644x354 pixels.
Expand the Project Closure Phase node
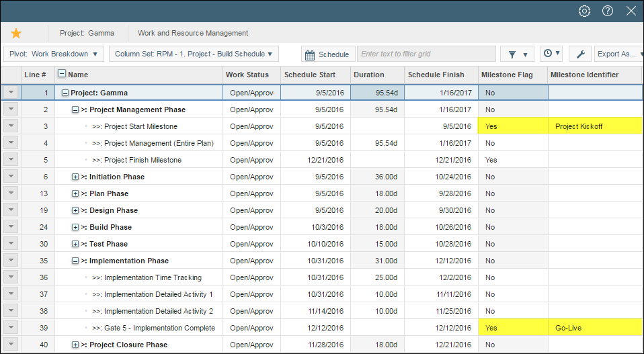pos(75,345)
